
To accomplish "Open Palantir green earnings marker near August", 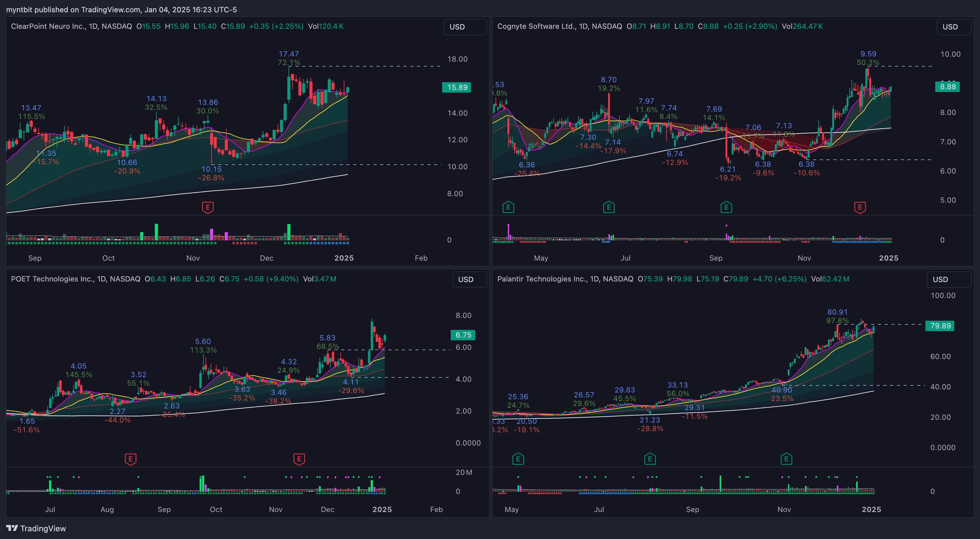I will pos(650,459).
